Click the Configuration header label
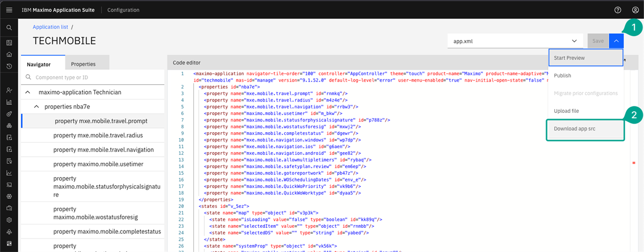The image size is (644, 252). [x=123, y=10]
